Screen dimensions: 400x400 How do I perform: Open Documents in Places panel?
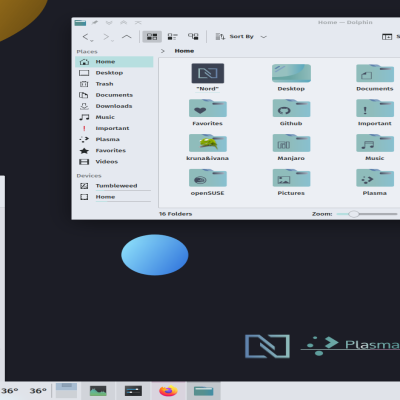coord(114,95)
